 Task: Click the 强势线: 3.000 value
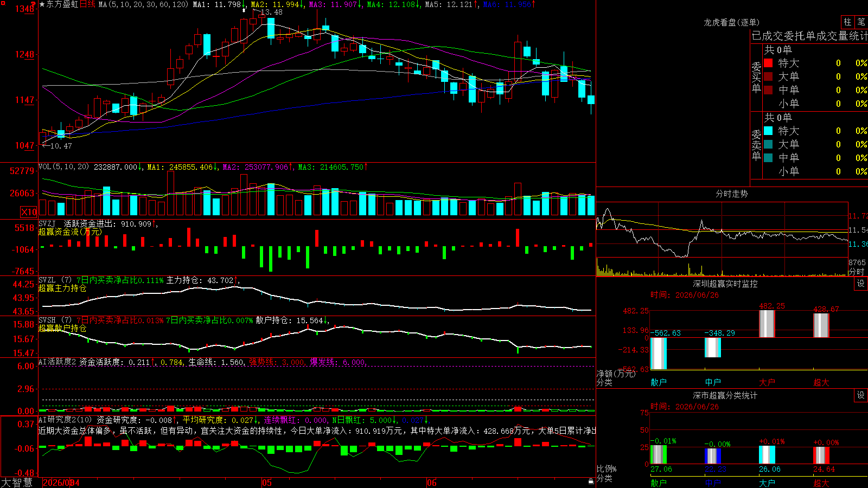tap(277, 362)
